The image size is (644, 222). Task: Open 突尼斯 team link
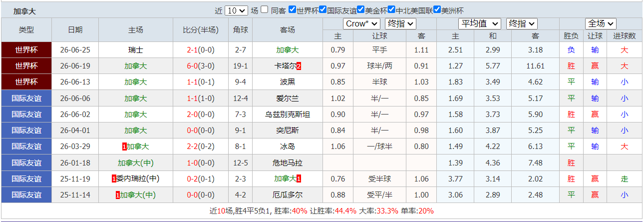tap(288, 130)
